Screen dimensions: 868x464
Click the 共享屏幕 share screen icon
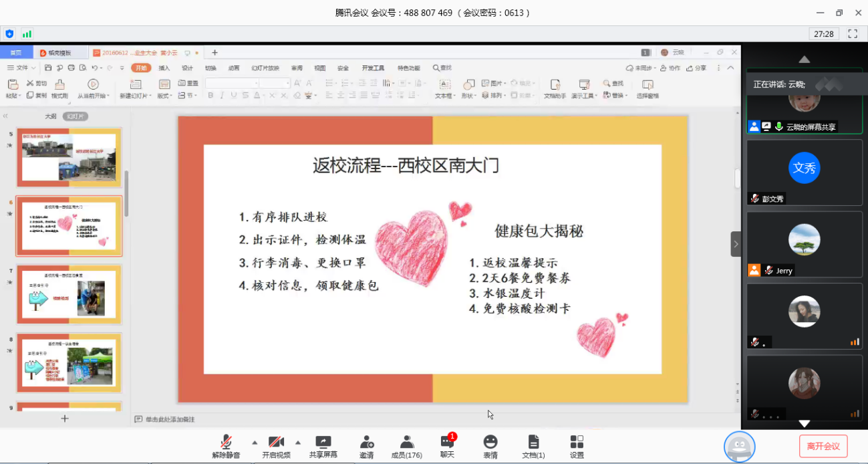(323, 446)
